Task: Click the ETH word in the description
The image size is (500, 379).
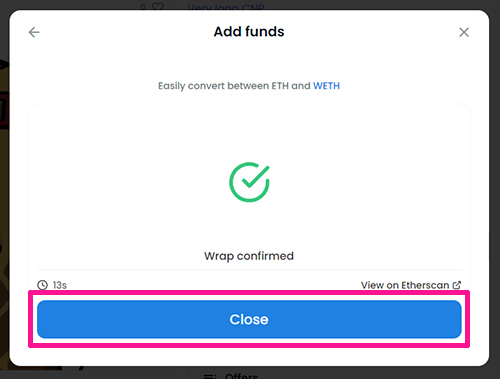Action: [x=280, y=86]
